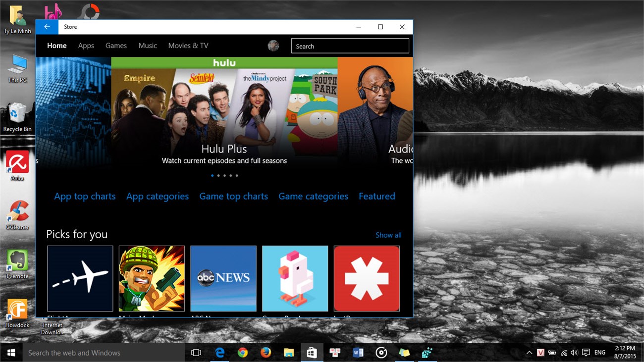Select the third carousel page dot

[224, 175]
